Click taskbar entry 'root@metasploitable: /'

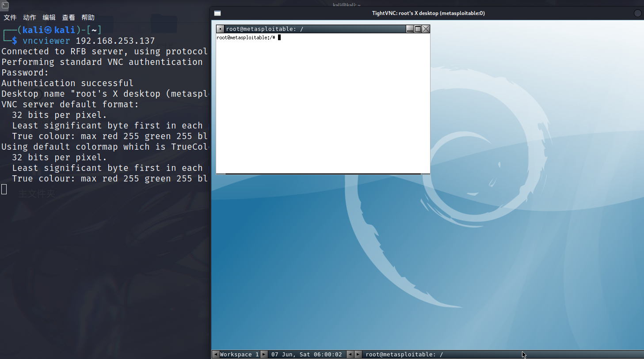click(x=404, y=355)
